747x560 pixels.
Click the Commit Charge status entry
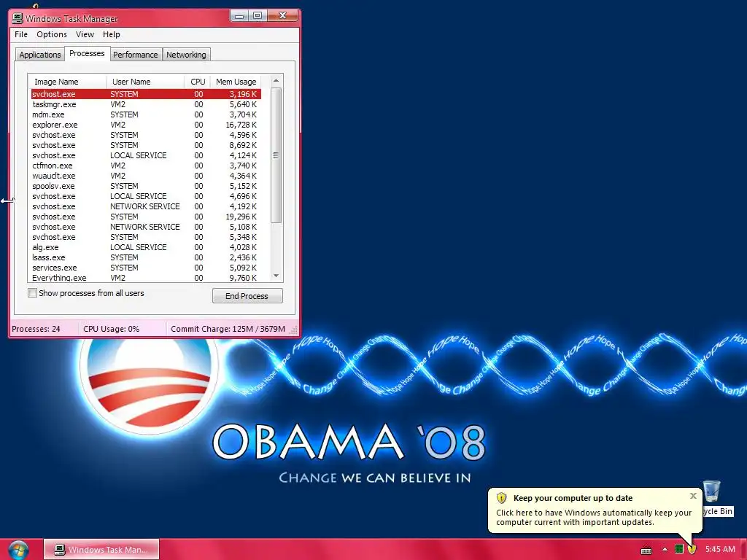point(228,329)
